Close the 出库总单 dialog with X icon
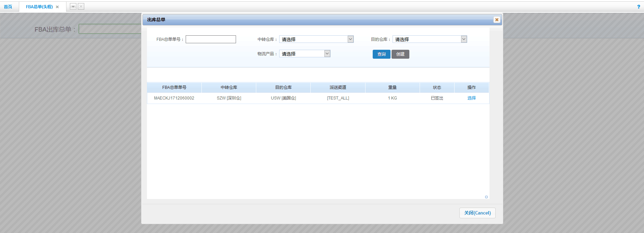Image resolution: width=644 pixels, height=233 pixels. tap(497, 20)
